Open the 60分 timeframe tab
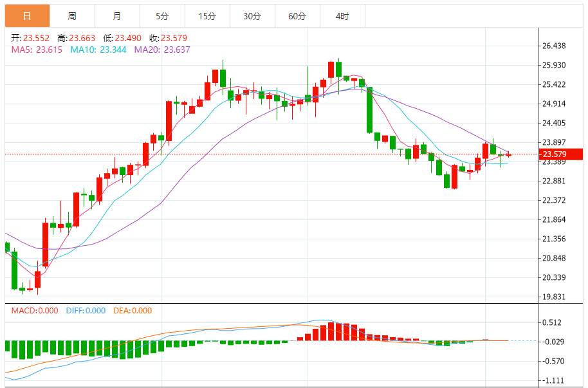The height and width of the screenshot is (388, 588). pos(297,16)
